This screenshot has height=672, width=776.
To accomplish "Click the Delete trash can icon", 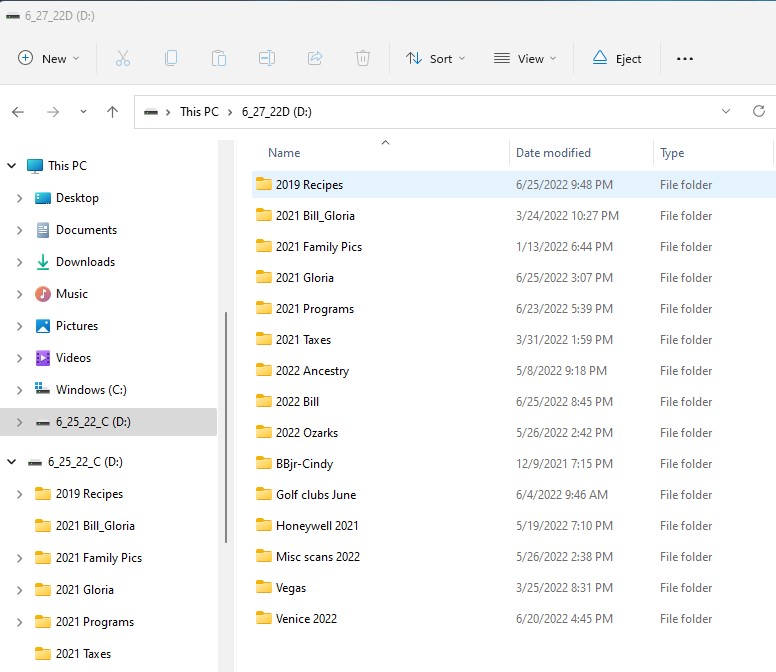I will pyautogui.click(x=363, y=58).
